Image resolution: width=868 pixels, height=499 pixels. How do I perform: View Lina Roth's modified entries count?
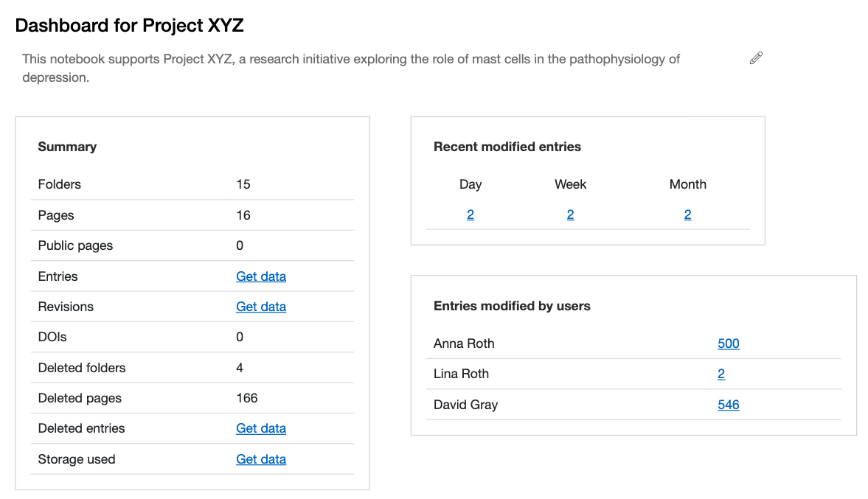coord(721,374)
